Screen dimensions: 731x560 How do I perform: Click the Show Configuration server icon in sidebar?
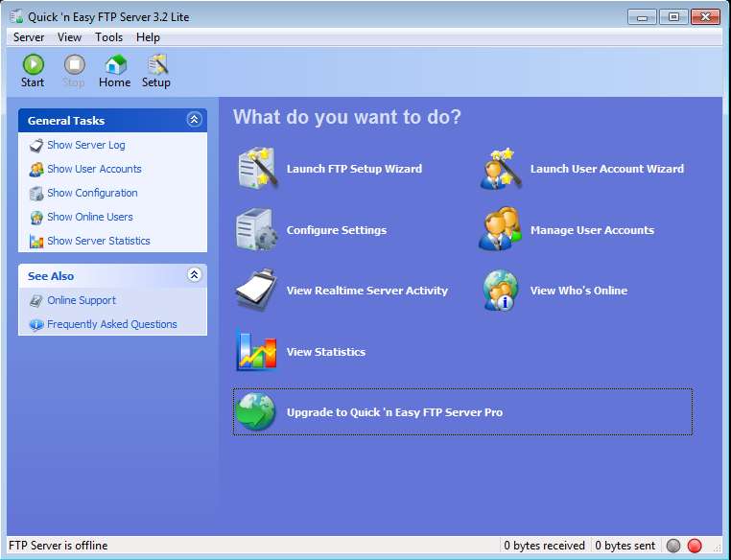[x=35, y=194]
